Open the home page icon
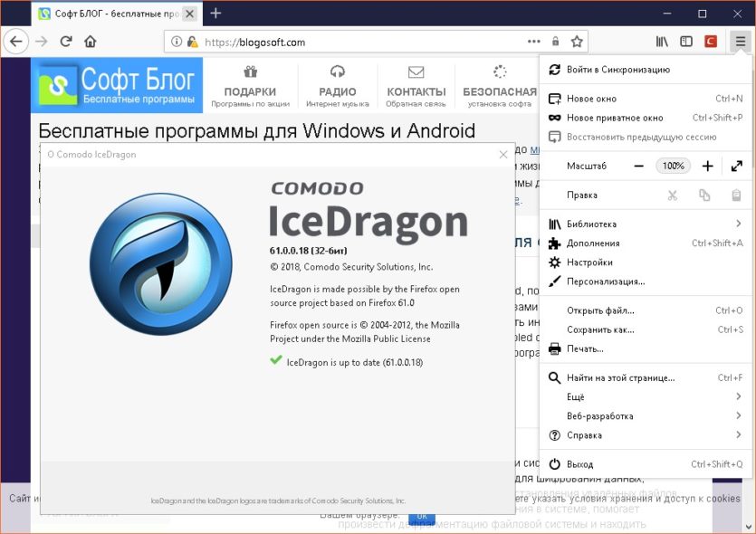This screenshot has height=534, width=756. pos(91,42)
